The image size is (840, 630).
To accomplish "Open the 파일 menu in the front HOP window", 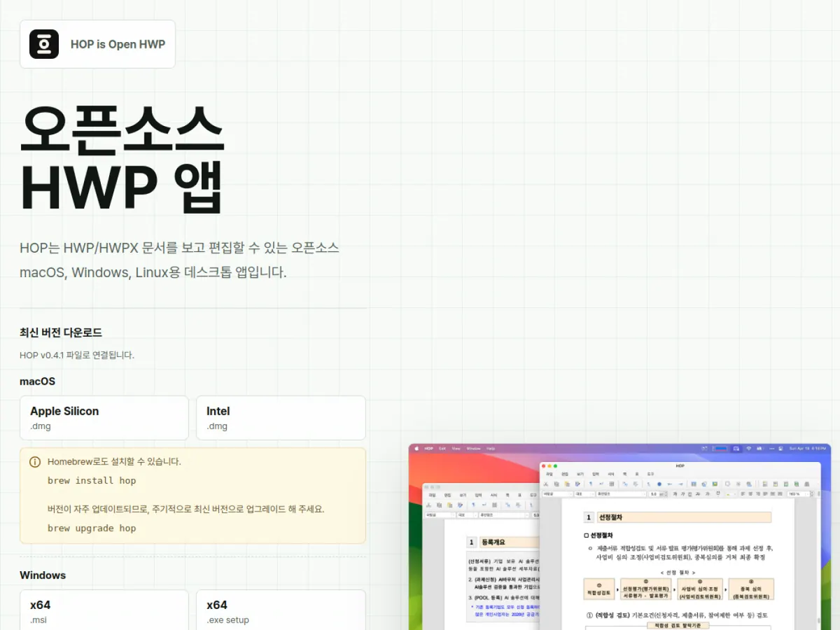I will 549,474.
